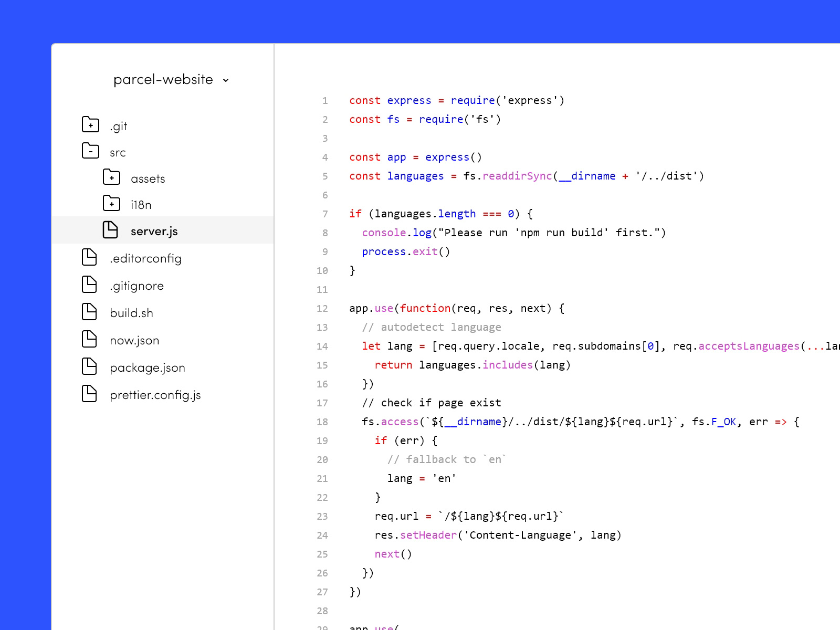
Task: Click the prettier.config.js file icon
Action: [x=90, y=394]
